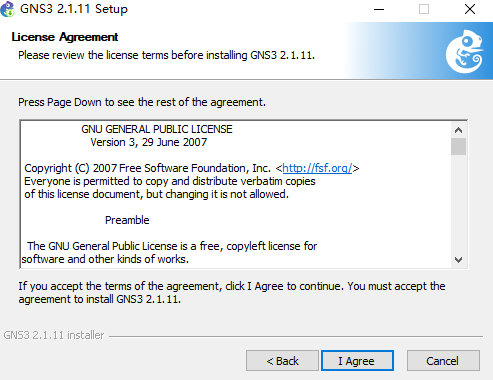Click the Preamble heading in license text

(127, 220)
